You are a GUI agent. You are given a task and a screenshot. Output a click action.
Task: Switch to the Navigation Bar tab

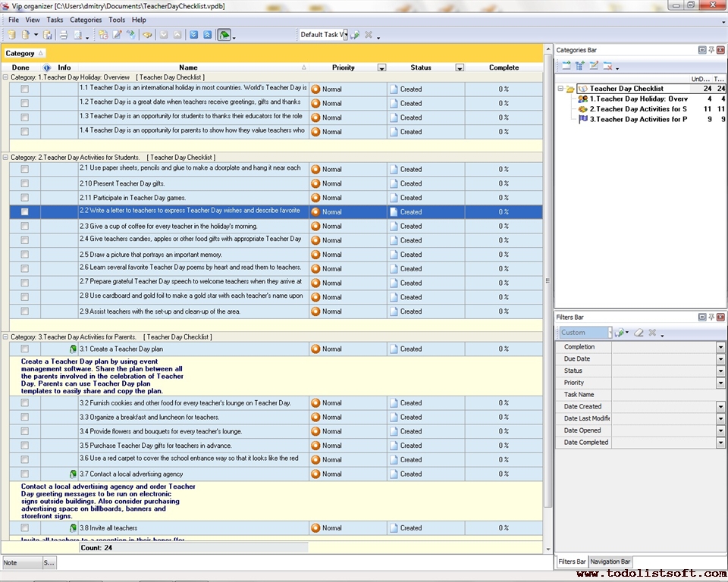[610, 562]
